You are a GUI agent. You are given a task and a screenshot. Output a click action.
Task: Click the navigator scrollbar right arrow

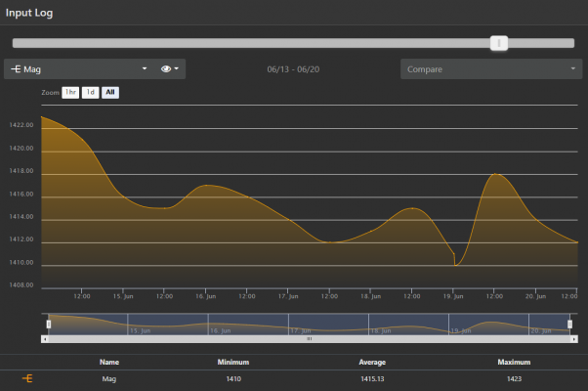(574, 339)
